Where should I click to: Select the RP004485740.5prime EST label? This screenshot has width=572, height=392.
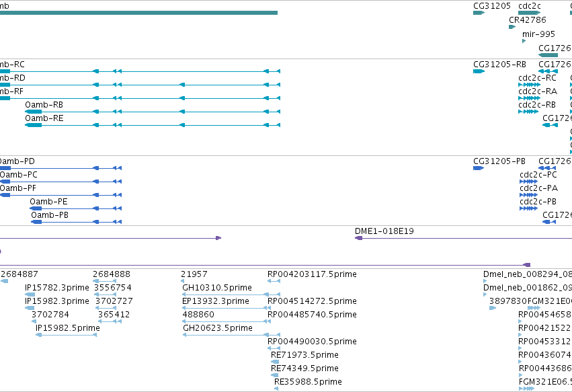click(312, 315)
